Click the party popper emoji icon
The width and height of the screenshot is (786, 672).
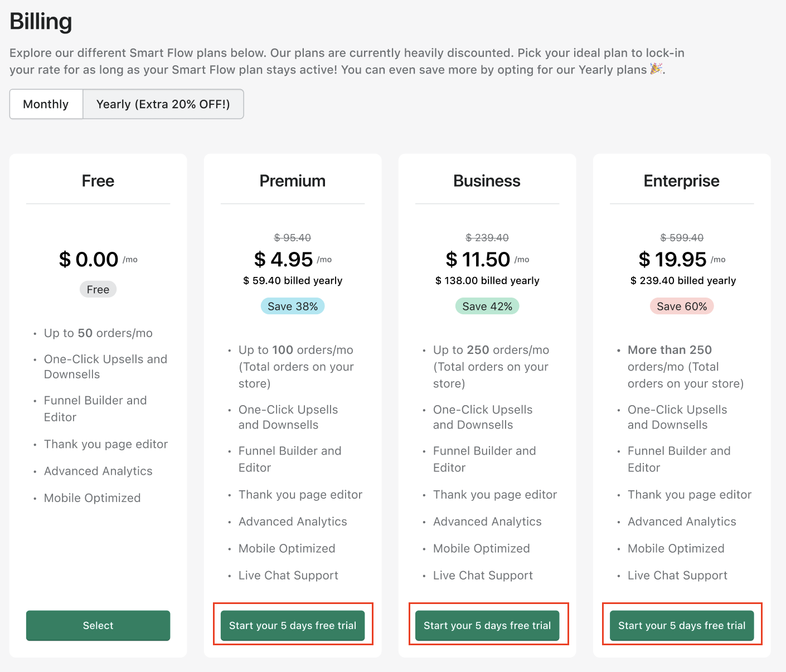tap(657, 69)
